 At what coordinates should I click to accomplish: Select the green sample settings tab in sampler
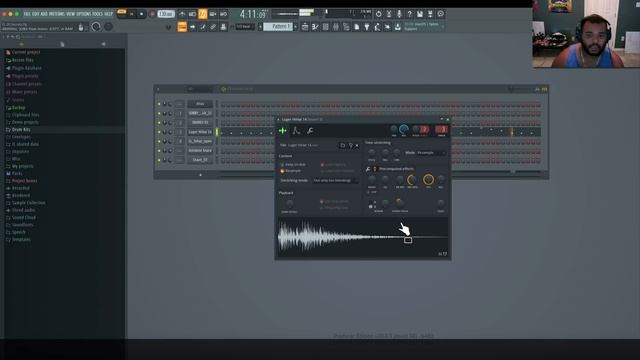point(282,131)
